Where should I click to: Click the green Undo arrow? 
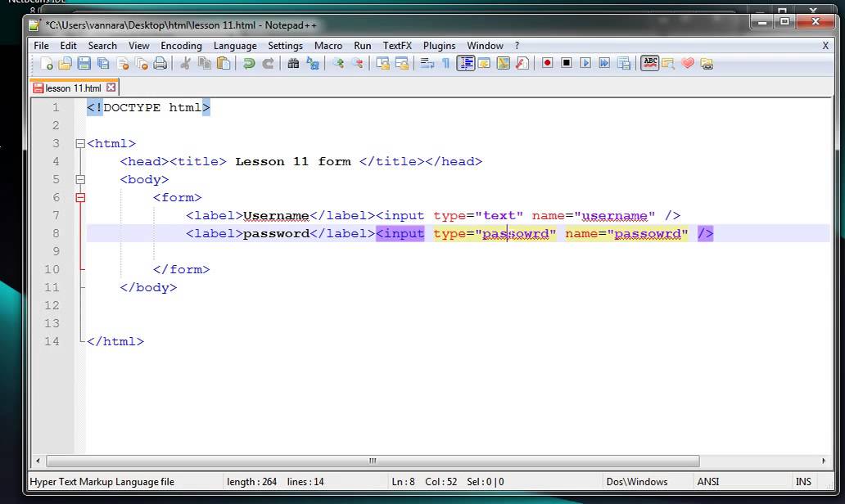click(248, 64)
